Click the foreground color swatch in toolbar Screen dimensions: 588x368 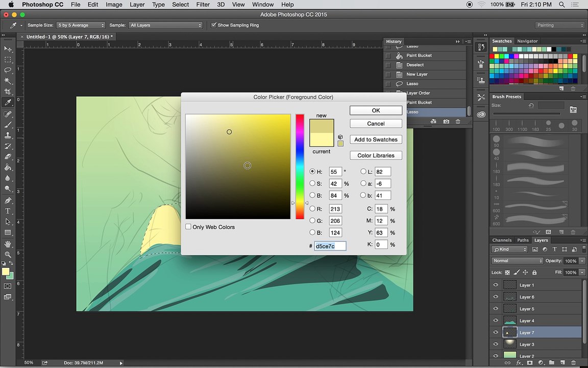pos(5,271)
